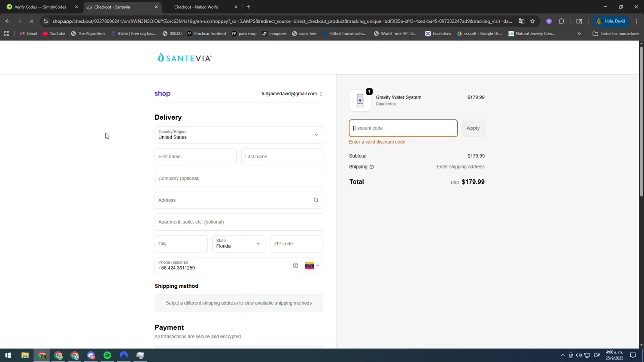Stop loading the page

pyautogui.click(x=31, y=21)
